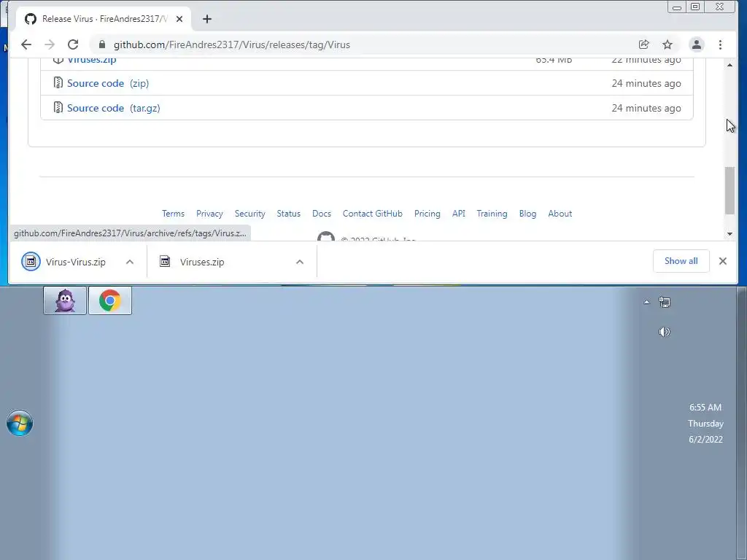Click the Chrome taskbar icon
This screenshot has width=747, height=560.
point(110,300)
